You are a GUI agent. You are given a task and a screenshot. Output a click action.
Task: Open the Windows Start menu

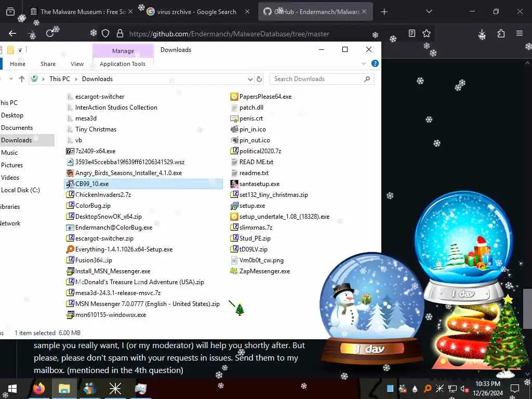pyautogui.click(x=12, y=389)
